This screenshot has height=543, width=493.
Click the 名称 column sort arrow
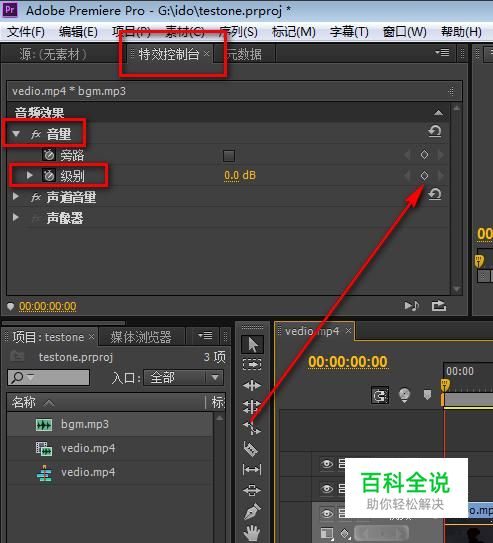(49, 403)
